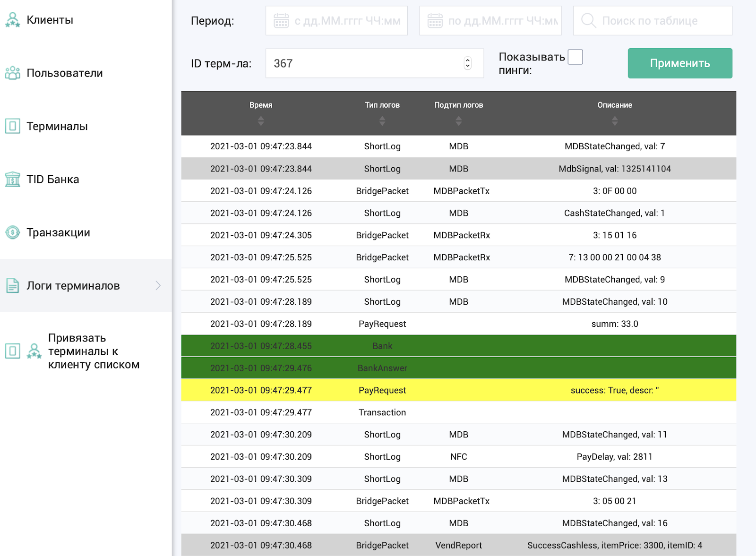Click the Транзакции coin icon

13,232
